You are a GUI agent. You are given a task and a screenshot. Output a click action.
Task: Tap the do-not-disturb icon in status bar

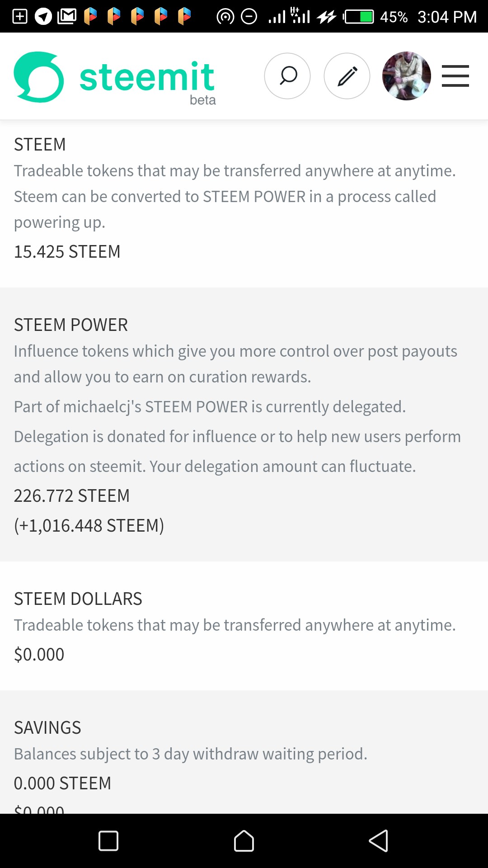click(249, 17)
